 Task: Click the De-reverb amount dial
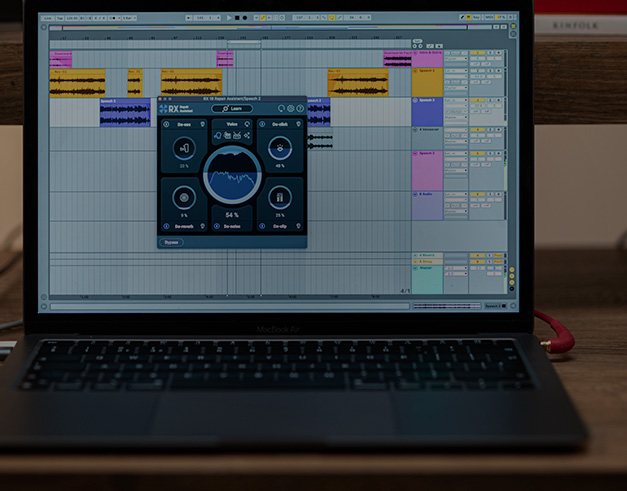click(184, 197)
